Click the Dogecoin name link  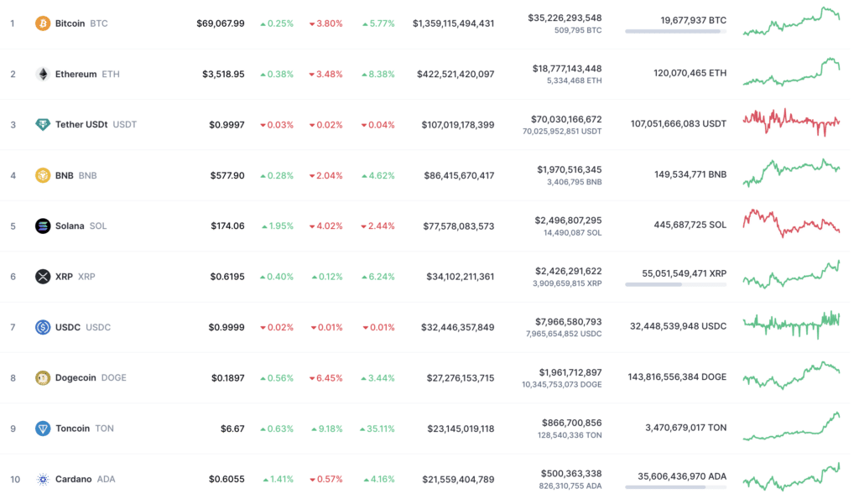(x=75, y=378)
